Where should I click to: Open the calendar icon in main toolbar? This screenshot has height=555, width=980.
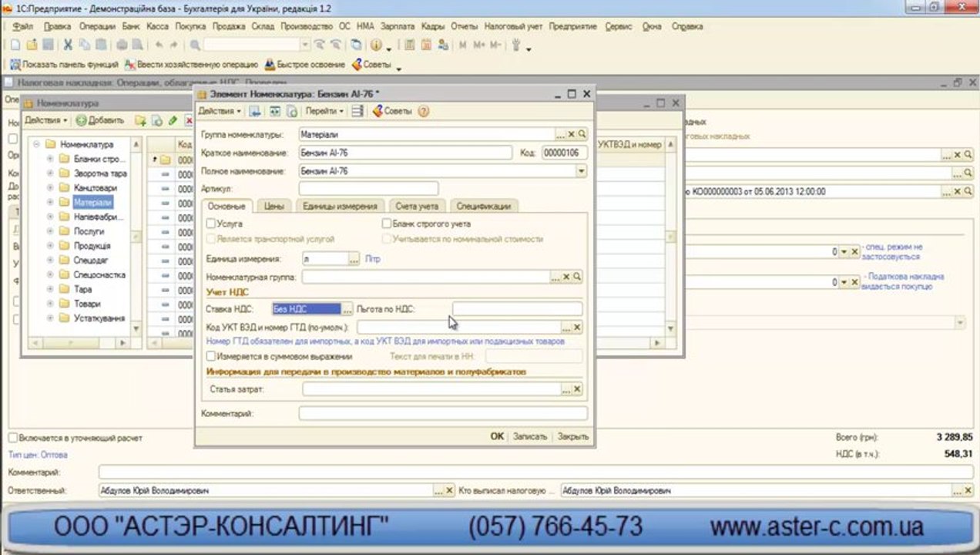click(426, 45)
